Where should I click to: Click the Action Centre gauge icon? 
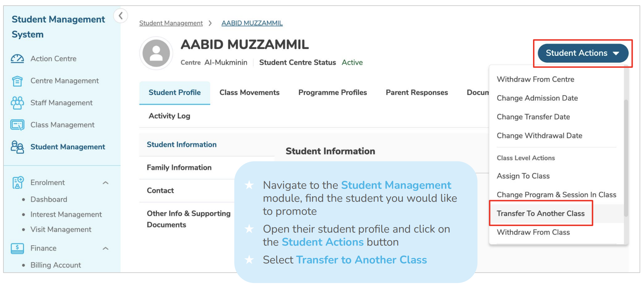(17, 59)
